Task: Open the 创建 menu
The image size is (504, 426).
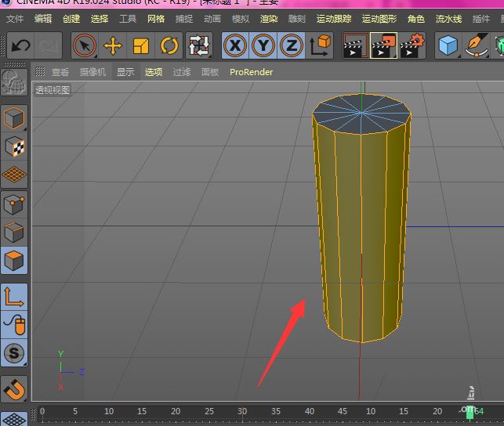Action: tap(71, 19)
